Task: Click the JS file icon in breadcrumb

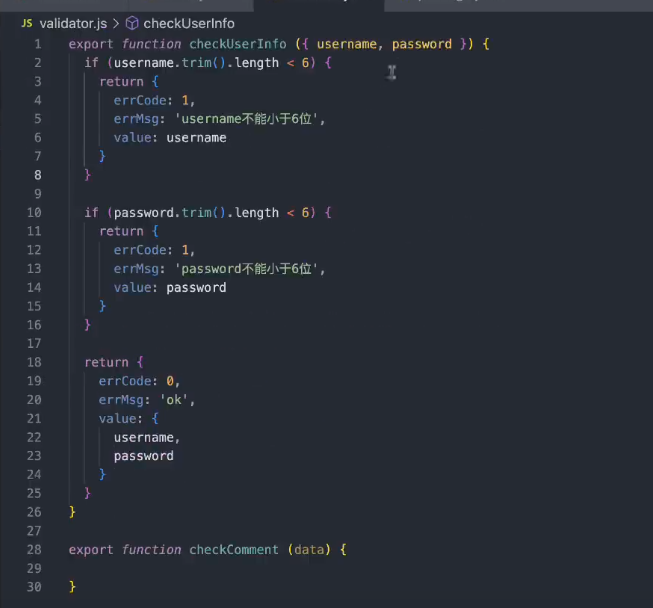Action: (27, 23)
